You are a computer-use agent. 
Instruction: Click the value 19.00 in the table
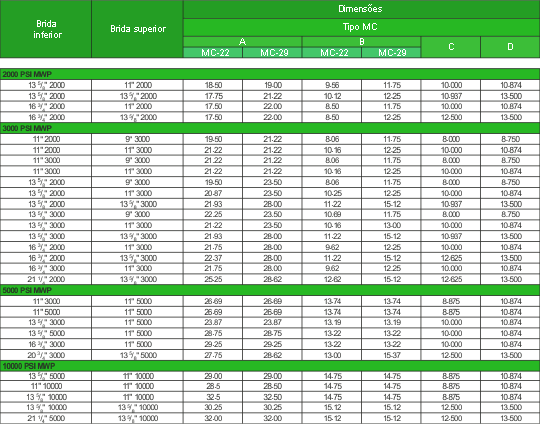pyautogui.click(x=272, y=85)
